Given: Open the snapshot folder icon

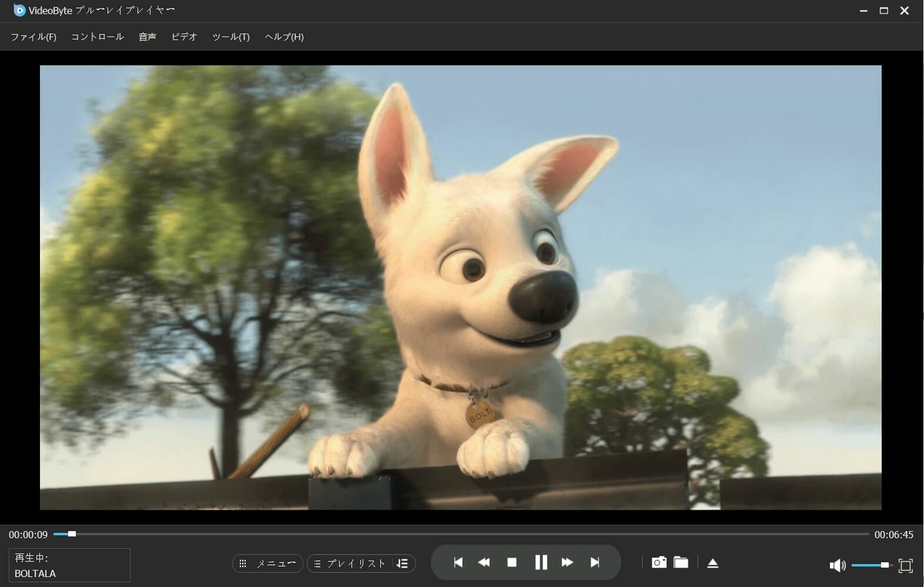Looking at the screenshot, I should [681, 562].
